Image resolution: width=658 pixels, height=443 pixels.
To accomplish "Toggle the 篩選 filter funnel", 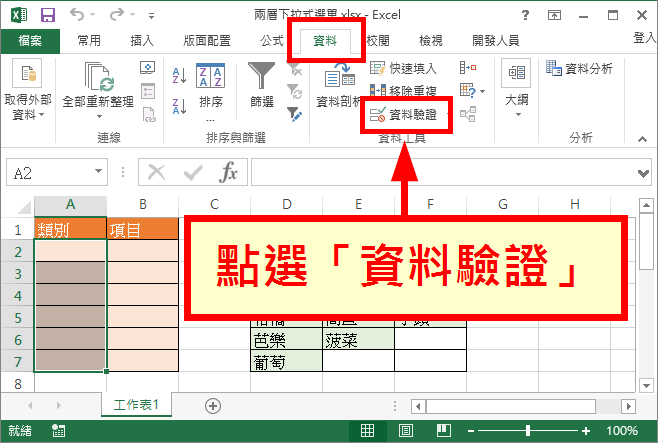I will point(261,85).
